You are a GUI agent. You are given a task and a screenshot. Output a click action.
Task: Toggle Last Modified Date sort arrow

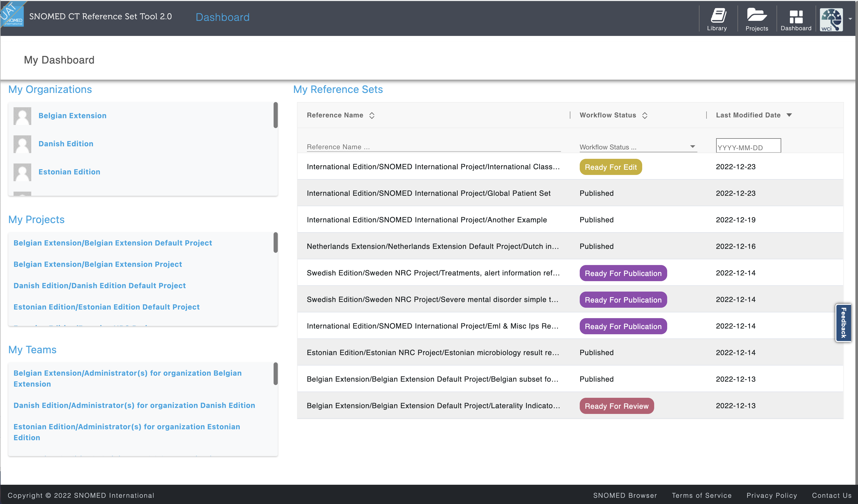(x=789, y=115)
